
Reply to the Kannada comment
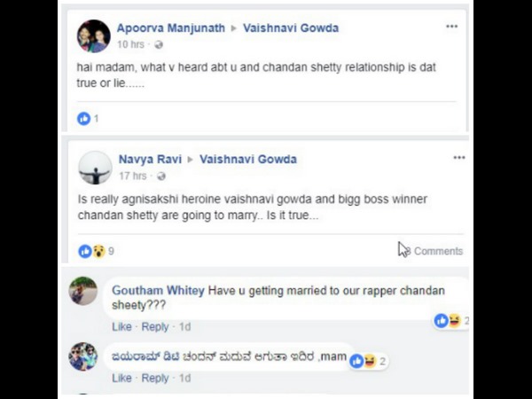pos(155,378)
